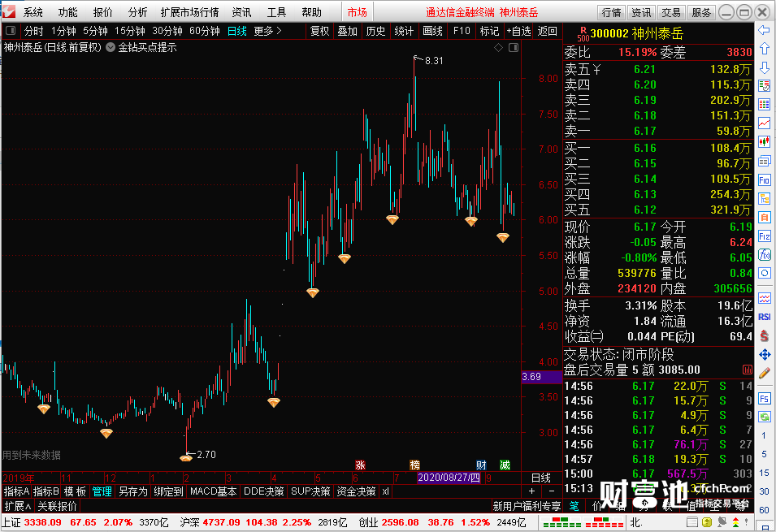Screen dimensions: 776x532
Task: Open the multi-column quote table icon
Action: click(764, 105)
